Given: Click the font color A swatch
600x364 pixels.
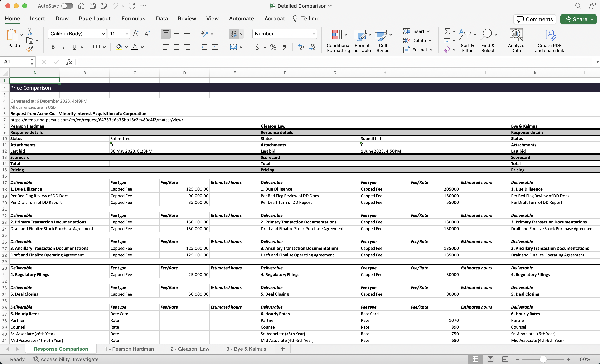Looking at the screenshot, I should pos(135,47).
